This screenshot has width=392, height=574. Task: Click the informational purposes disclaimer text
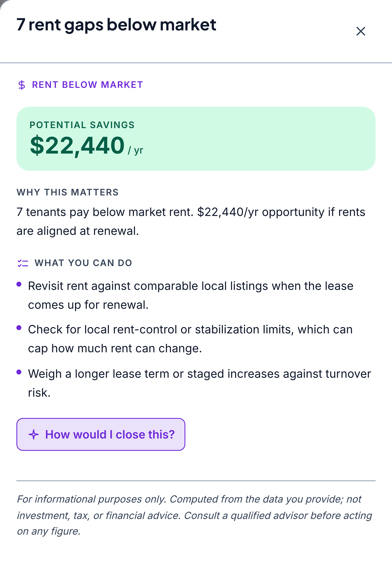pyautogui.click(x=194, y=515)
